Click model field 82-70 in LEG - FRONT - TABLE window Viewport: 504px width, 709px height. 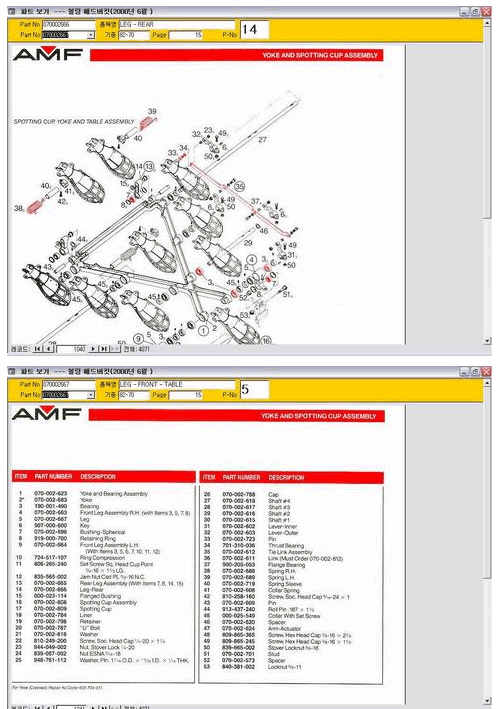(134, 395)
